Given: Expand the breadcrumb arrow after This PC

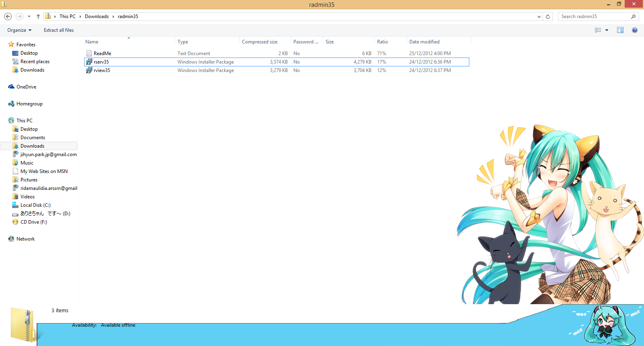Looking at the screenshot, I should [80, 16].
